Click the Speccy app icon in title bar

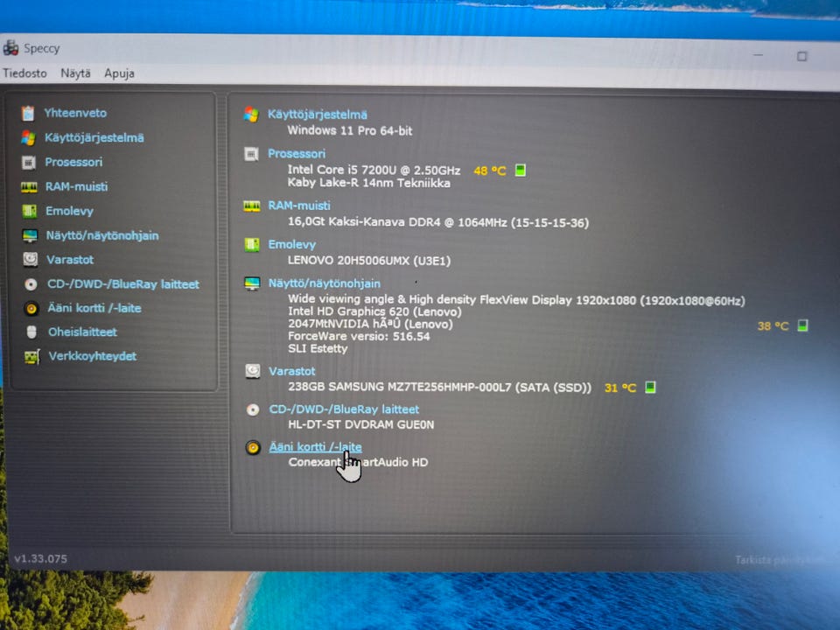click(x=10, y=48)
